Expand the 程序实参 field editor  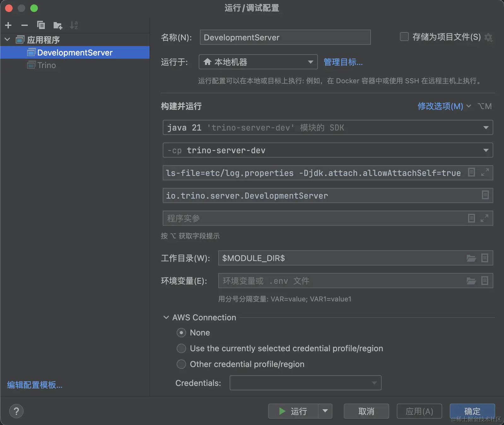pos(485,218)
